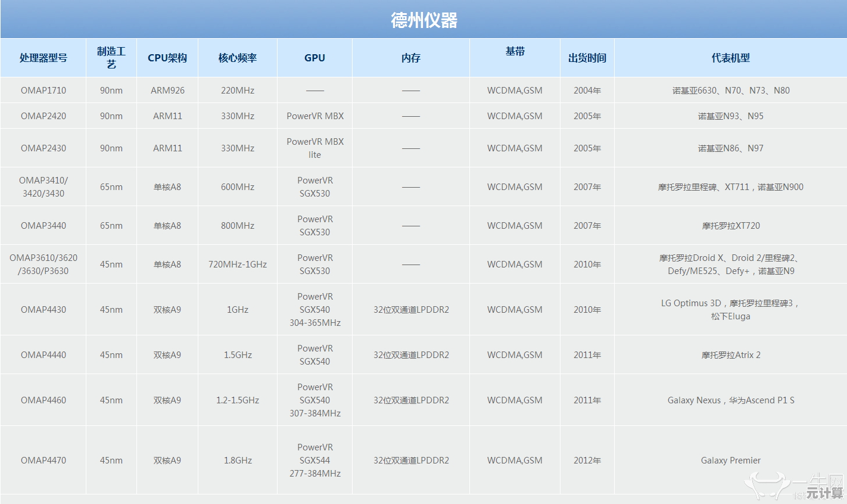
Task: Select 90nm in the OMAP2430 row
Action: [x=111, y=148]
